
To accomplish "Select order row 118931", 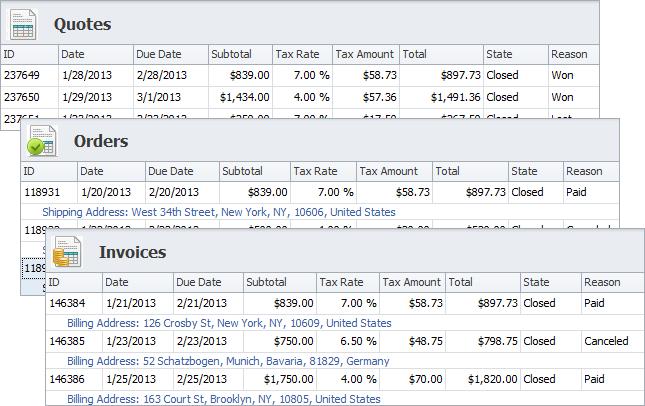I will point(50,191).
